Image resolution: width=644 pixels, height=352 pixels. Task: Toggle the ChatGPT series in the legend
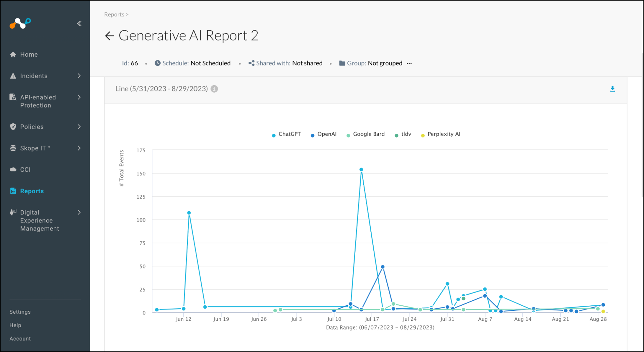tap(286, 134)
